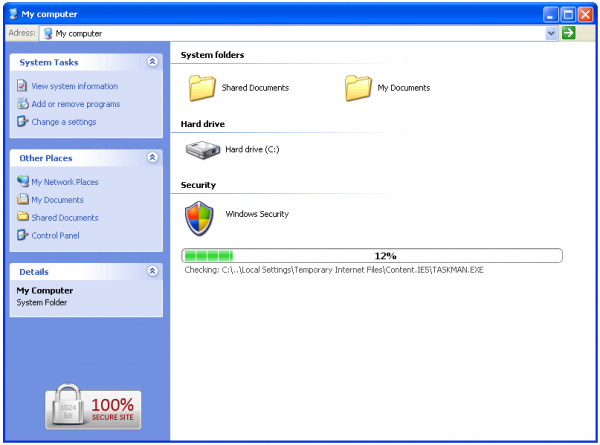Viewport: 600px width, 445px height.
Task: Click the Windows Security shield icon
Action: (199, 218)
